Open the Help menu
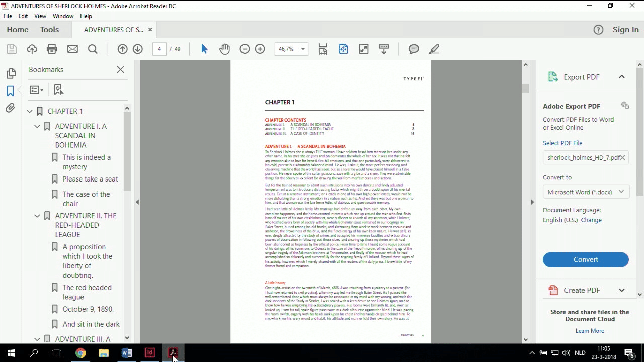The width and height of the screenshot is (644, 362). (x=86, y=16)
